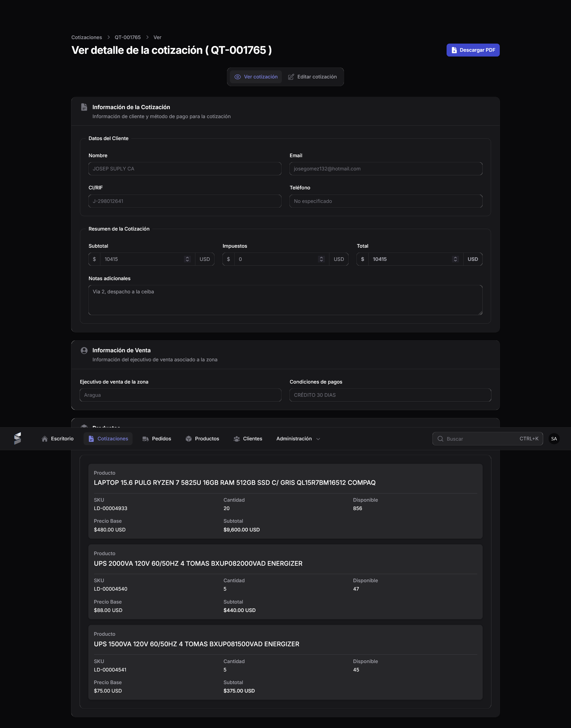Open Pedidos using its icon in navbar
The height and width of the screenshot is (728, 571).
pyautogui.click(x=145, y=439)
